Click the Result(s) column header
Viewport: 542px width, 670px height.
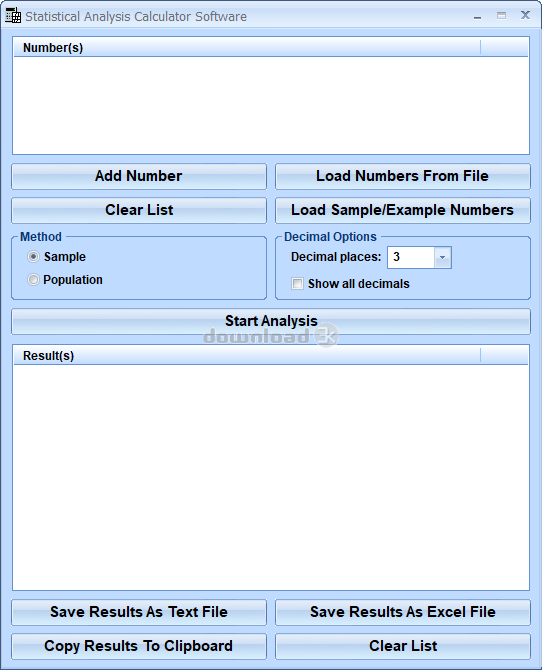[x=247, y=356]
